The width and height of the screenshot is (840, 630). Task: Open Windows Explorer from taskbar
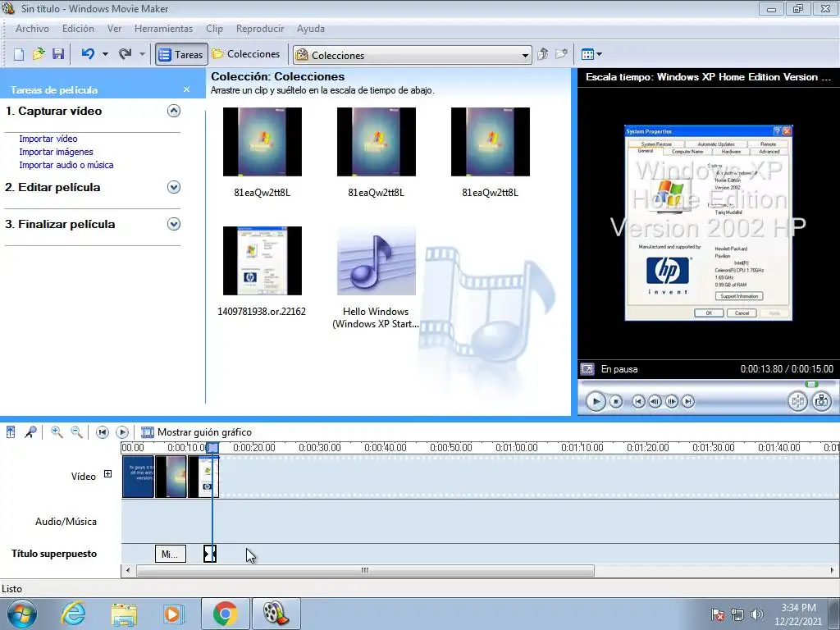click(x=124, y=614)
